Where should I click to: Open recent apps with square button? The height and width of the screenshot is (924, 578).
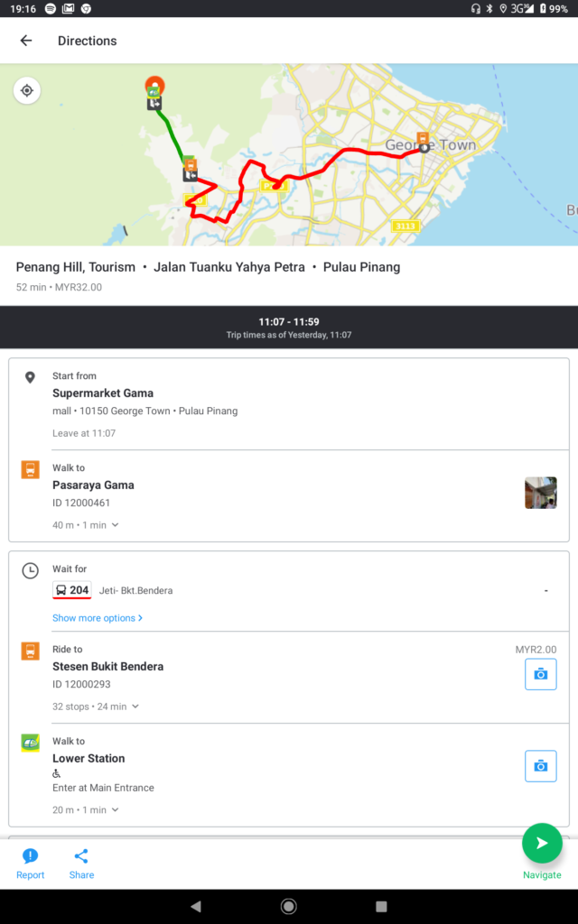pyautogui.click(x=381, y=906)
